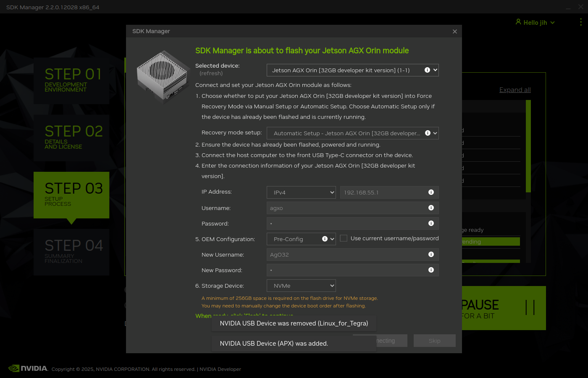Click info icon in New Username field
The height and width of the screenshot is (378, 588).
coord(431,255)
